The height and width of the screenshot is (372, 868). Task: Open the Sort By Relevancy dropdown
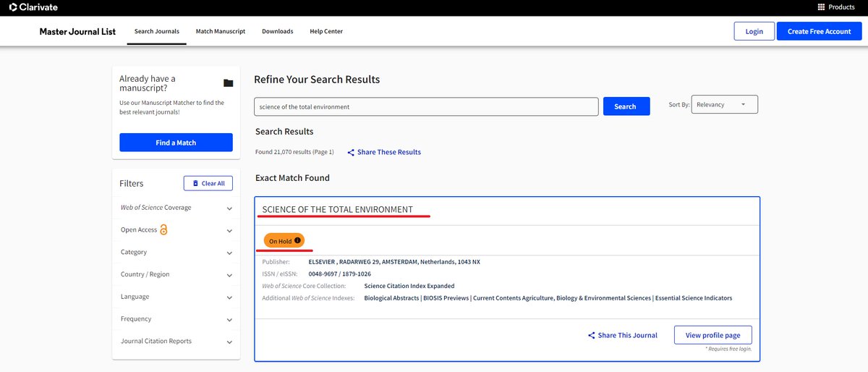click(725, 104)
